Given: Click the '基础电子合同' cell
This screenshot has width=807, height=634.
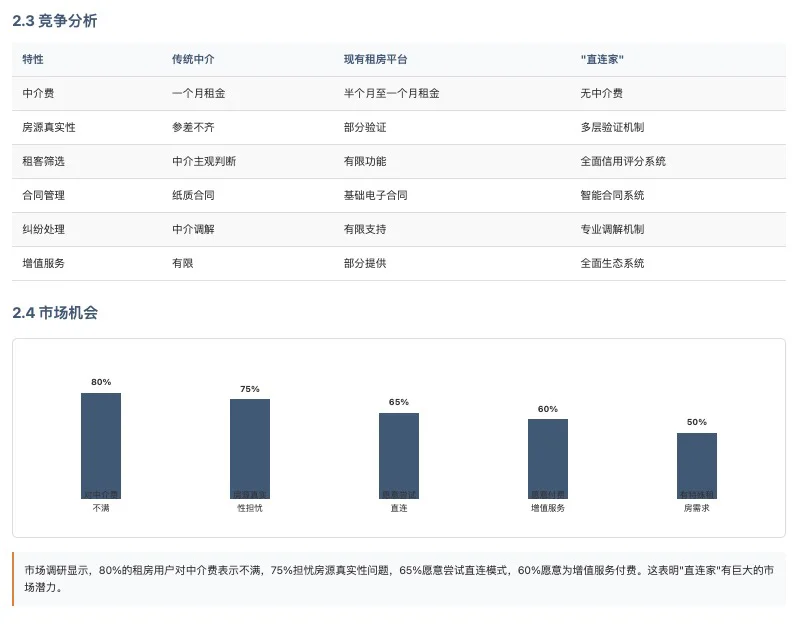Looking at the screenshot, I should click(376, 195).
